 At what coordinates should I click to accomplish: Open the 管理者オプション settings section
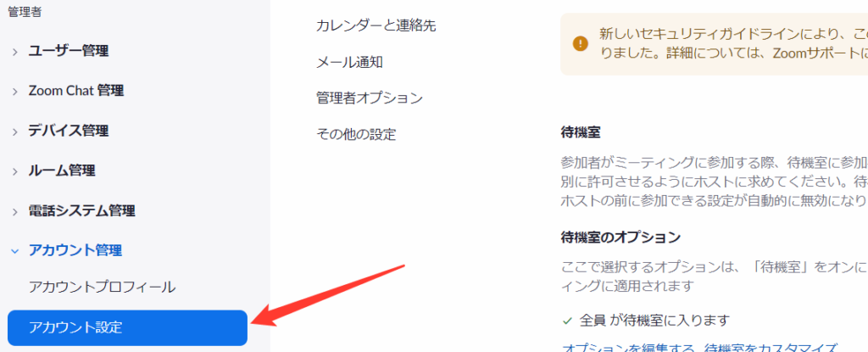pos(370,98)
